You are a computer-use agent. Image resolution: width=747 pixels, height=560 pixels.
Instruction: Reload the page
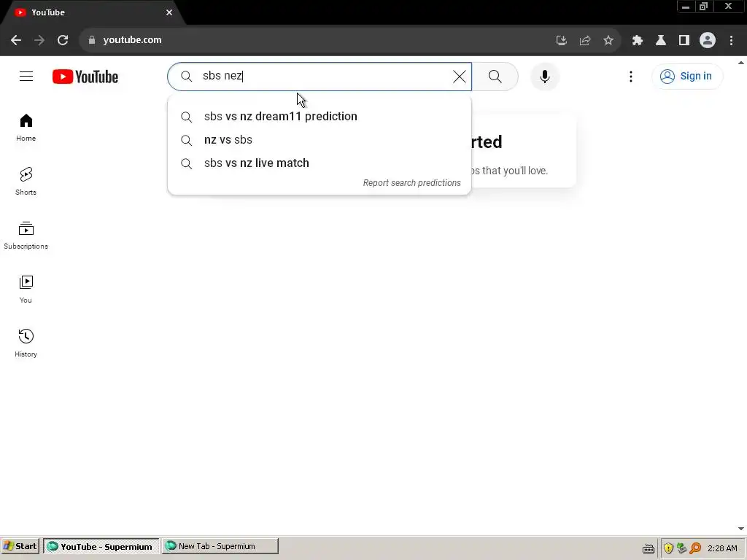(63, 40)
